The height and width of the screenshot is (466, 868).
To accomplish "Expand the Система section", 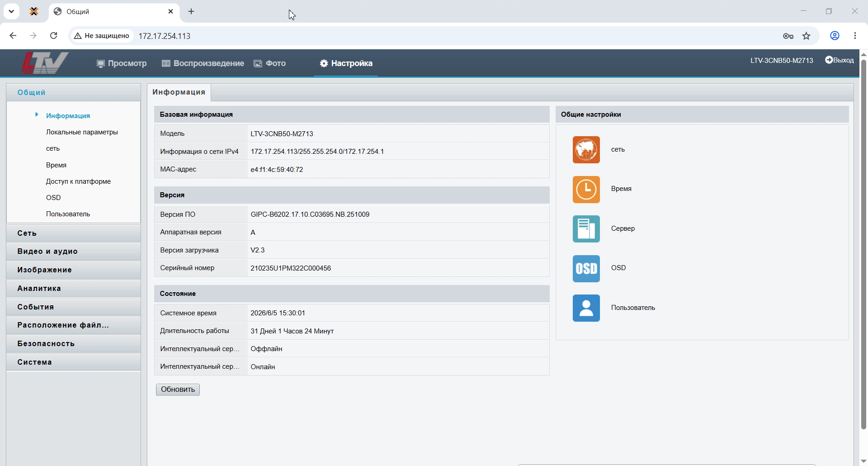I will [x=73, y=362].
